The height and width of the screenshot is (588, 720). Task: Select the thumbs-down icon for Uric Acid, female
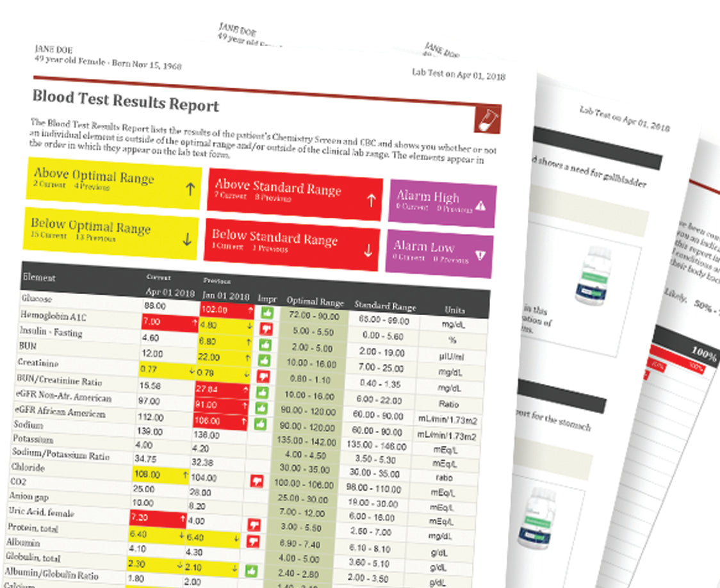pos(254,524)
